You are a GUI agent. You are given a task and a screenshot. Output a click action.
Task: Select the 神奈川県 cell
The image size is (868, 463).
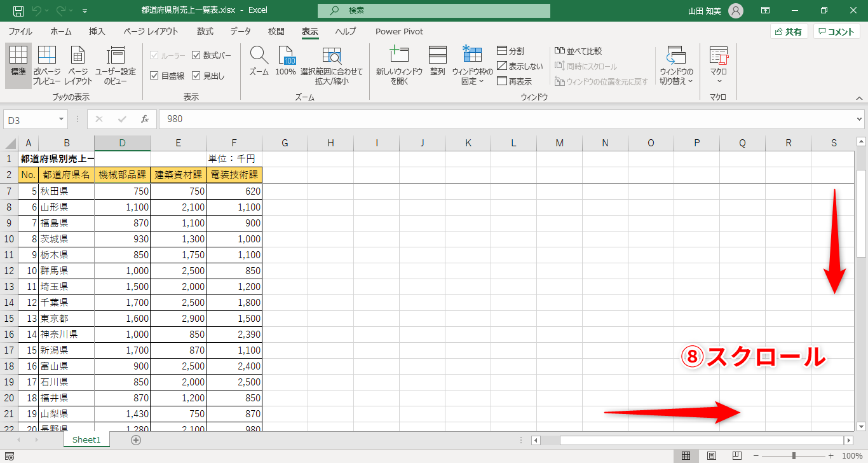66,334
